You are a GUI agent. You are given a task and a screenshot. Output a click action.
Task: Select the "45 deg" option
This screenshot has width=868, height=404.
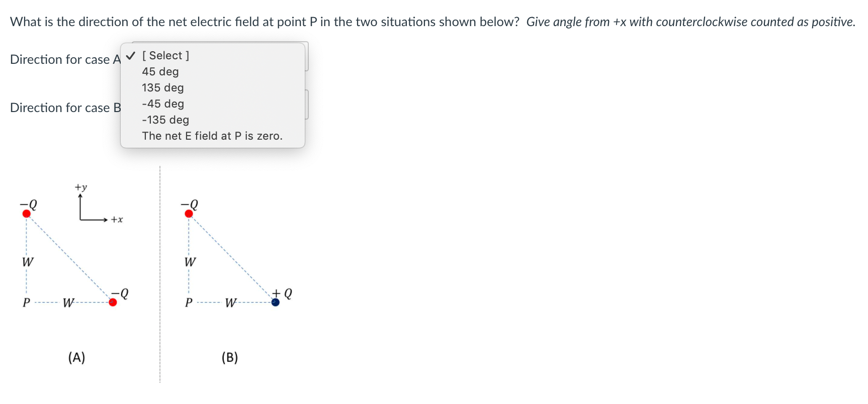tap(160, 71)
